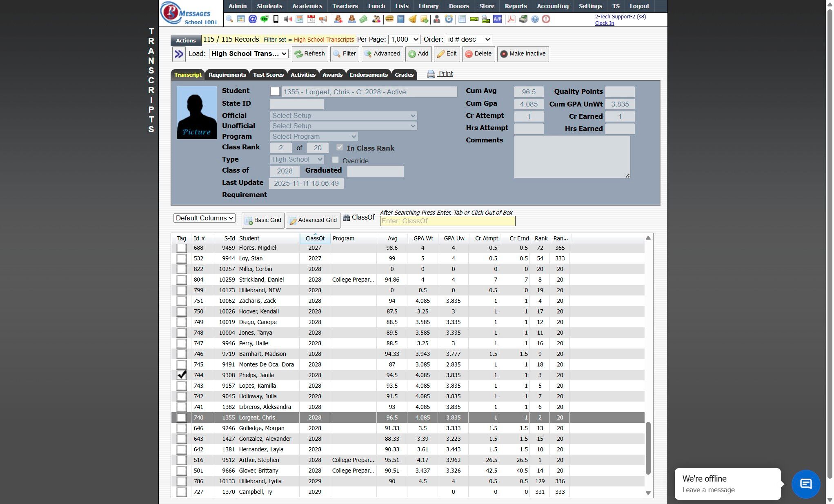
Task: Switch to the Test Scores tab
Action: coord(268,75)
